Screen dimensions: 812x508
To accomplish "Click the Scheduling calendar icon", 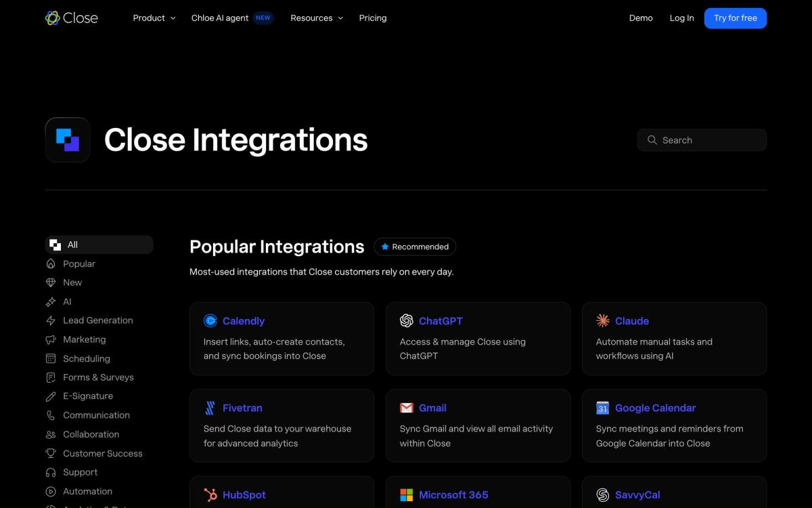I will [x=51, y=359].
